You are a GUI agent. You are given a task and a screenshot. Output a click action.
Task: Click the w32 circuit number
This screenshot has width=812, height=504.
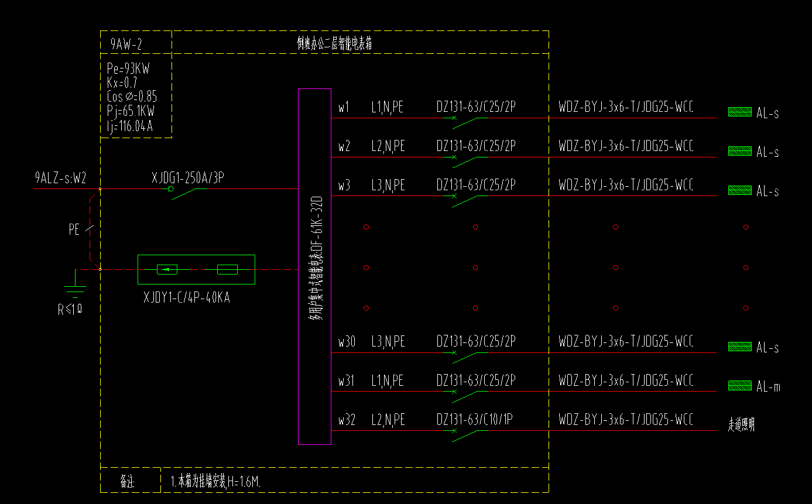pos(347,420)
